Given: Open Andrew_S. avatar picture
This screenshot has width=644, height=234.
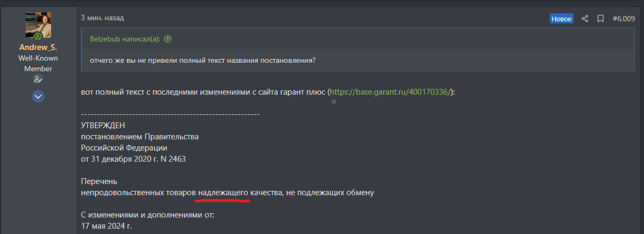Looking at the screenshot, I should click(38, 24).
